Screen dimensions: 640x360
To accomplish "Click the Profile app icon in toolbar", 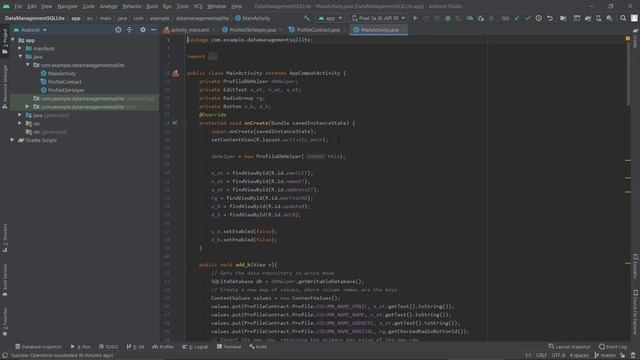I will point(470,18).
